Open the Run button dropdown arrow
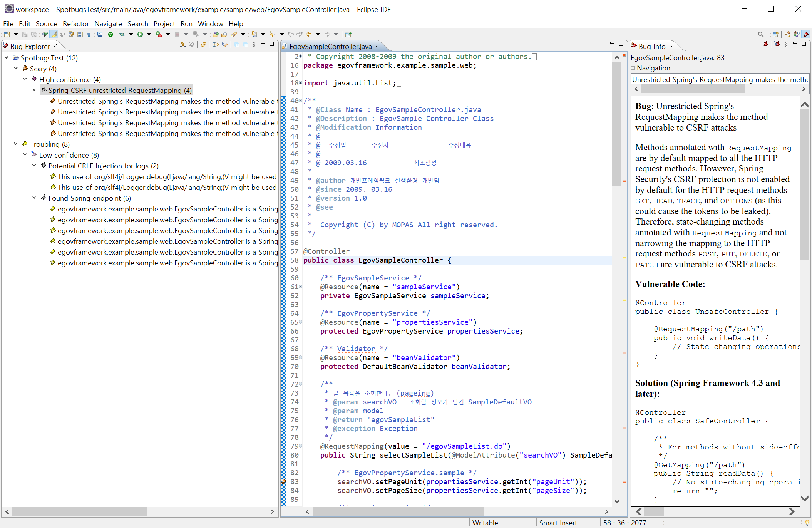Viewport: 812px width, 528px height. pos(149,34)
